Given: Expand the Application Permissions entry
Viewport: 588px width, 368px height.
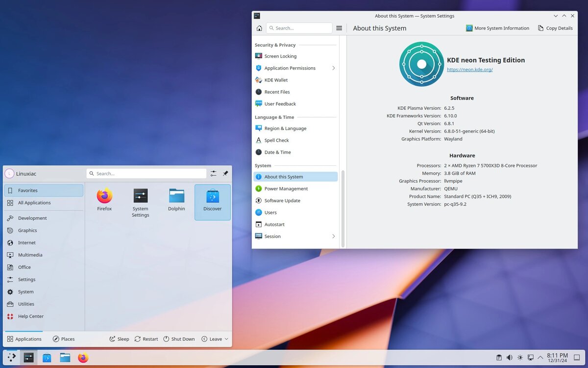Looking at the screenshot, I should click(x=334, y=68).
